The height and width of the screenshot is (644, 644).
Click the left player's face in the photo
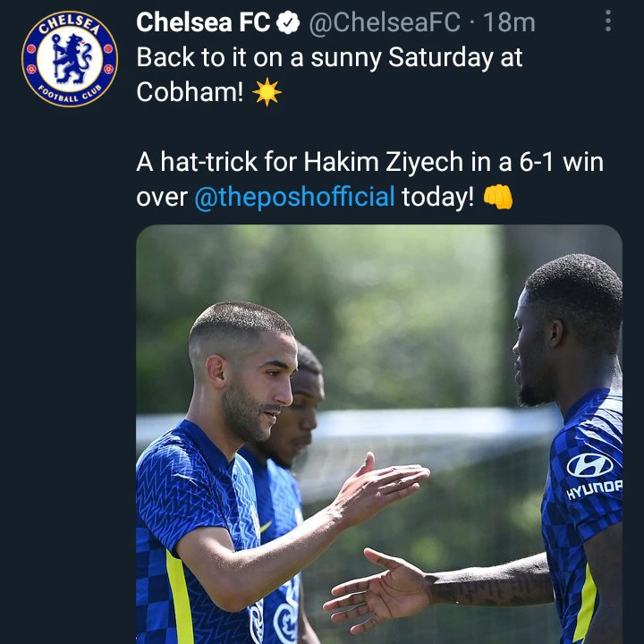click(x=259, y=380)
